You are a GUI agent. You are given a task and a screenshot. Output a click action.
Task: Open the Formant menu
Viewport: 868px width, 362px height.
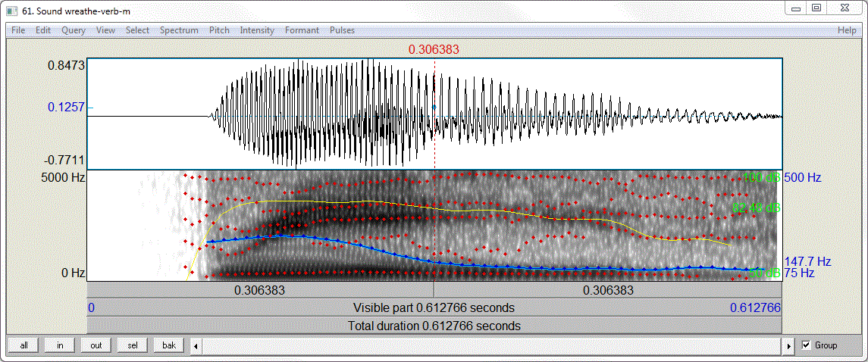(302, 30)
